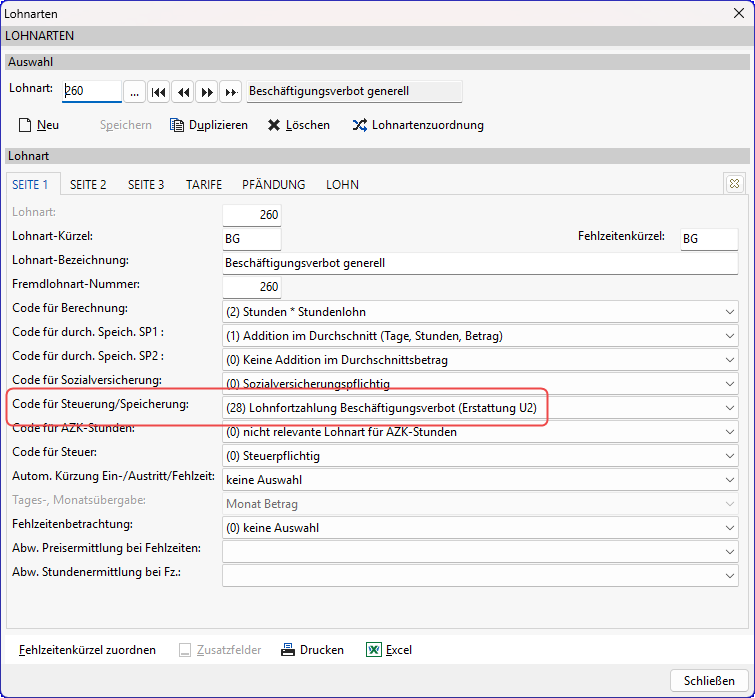The image size is (755, 698).
Task: Switch to the SEITE 3 tab
Action: point(146,185)
